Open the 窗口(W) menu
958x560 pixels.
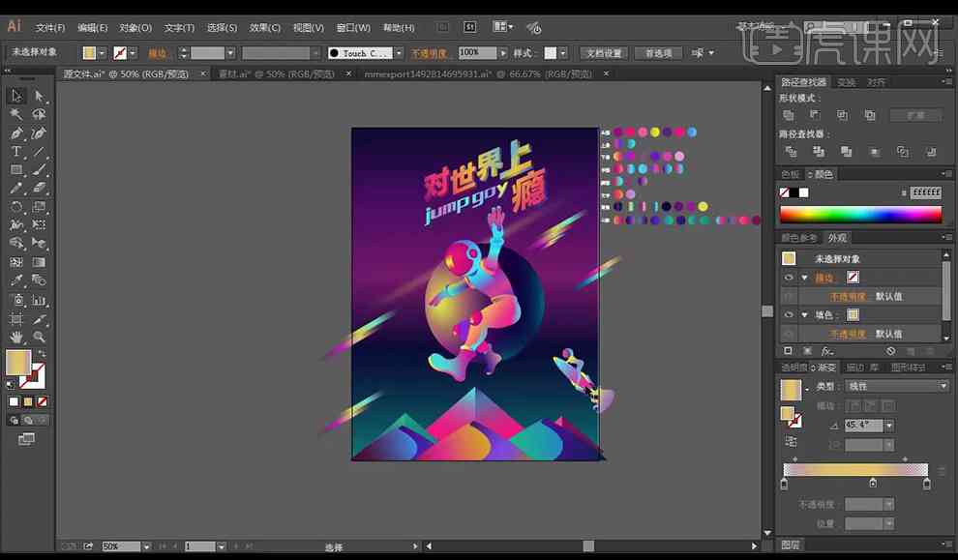pos(353,28)
